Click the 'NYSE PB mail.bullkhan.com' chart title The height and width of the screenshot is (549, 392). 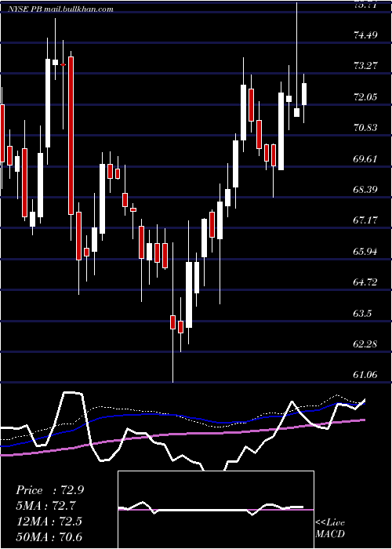pyautogui.click(x=61, y=9)
